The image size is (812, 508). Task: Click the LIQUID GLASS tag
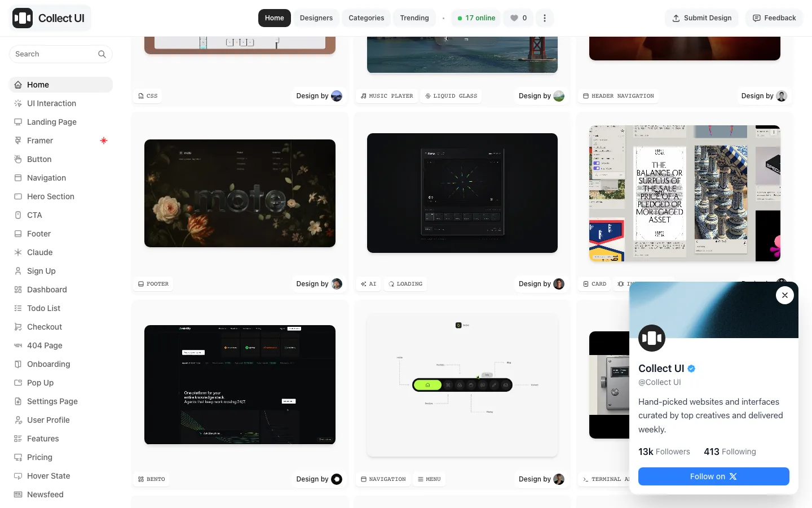(451, 96)
